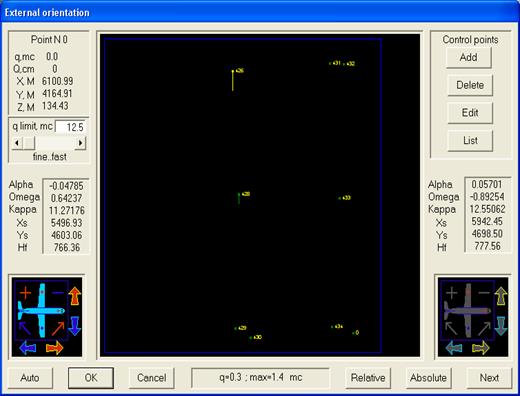
Task: Click the purple diagonal arrow in left airplane panel
Action: (x=25, y=328)
